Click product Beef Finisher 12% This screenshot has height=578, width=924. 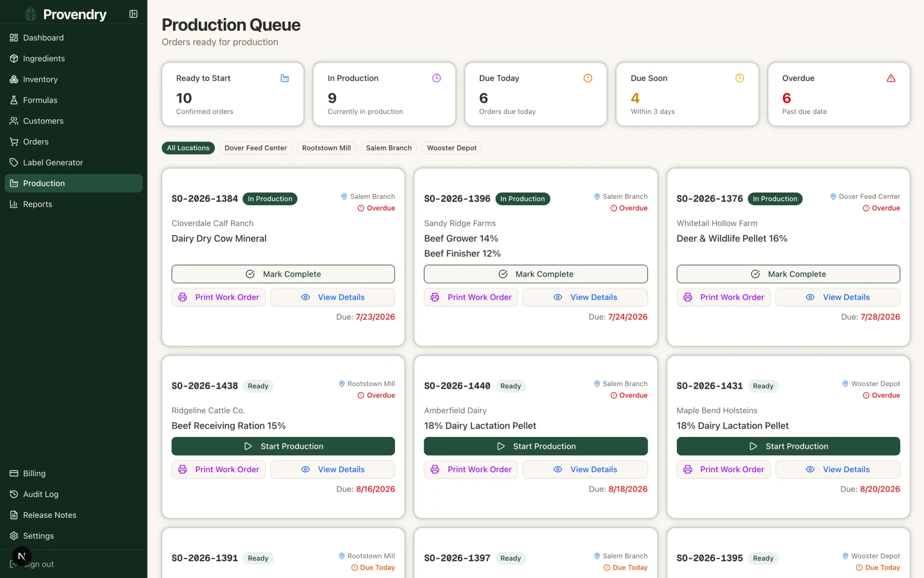[462, 253]
